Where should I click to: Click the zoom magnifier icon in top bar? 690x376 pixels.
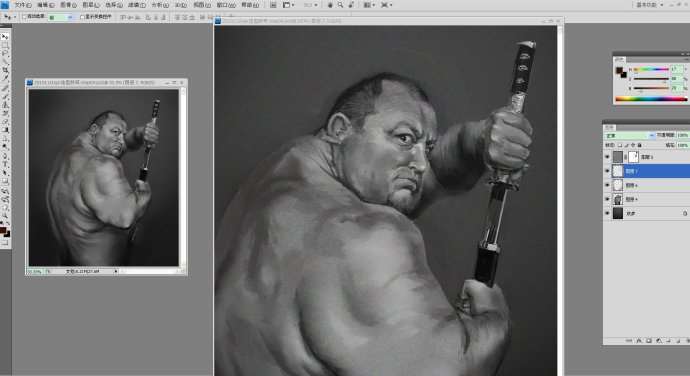pos(340,5)
